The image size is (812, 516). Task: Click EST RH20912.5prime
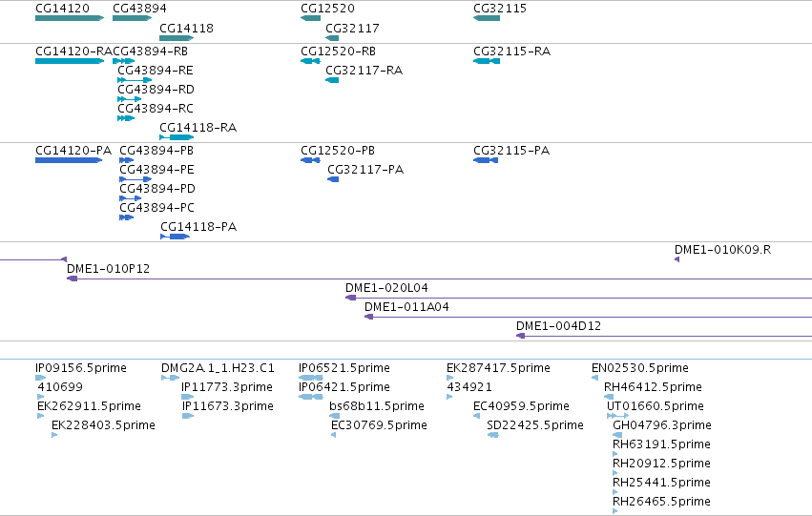[x=615, y=474]
